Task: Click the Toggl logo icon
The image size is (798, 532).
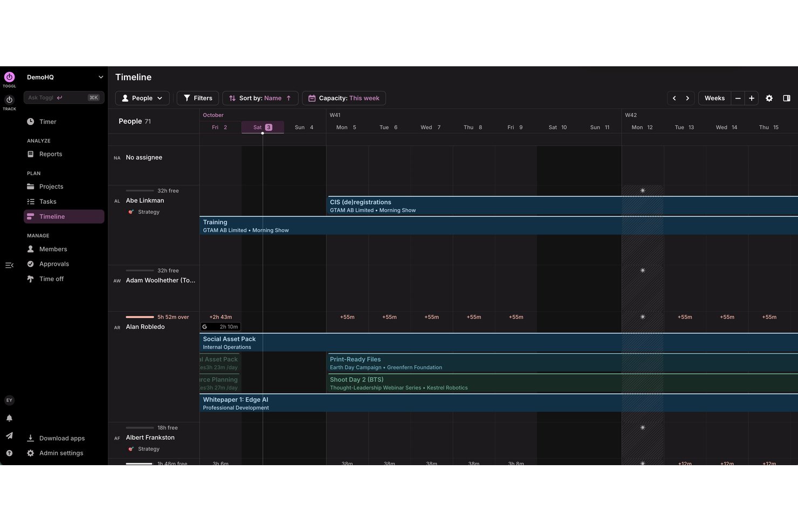Action: [x=9, y=77]
